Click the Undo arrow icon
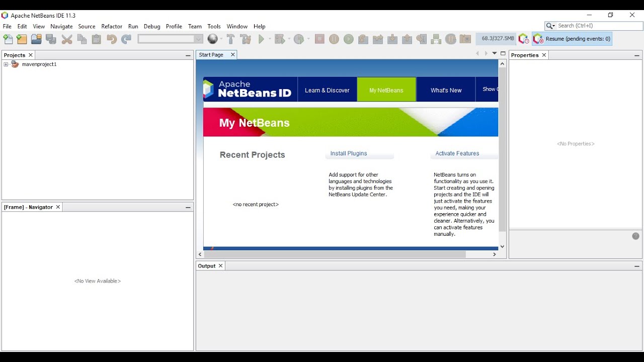 click(x=112, y=39)
